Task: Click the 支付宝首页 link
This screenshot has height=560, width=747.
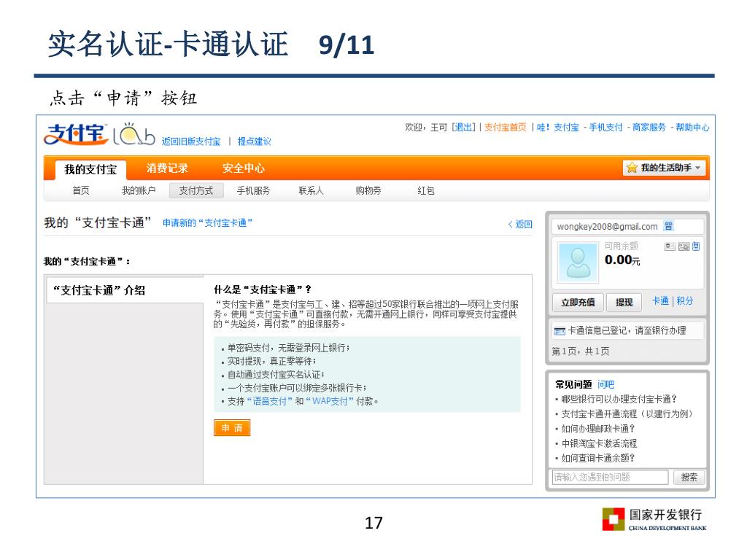Action: [505, 127]
